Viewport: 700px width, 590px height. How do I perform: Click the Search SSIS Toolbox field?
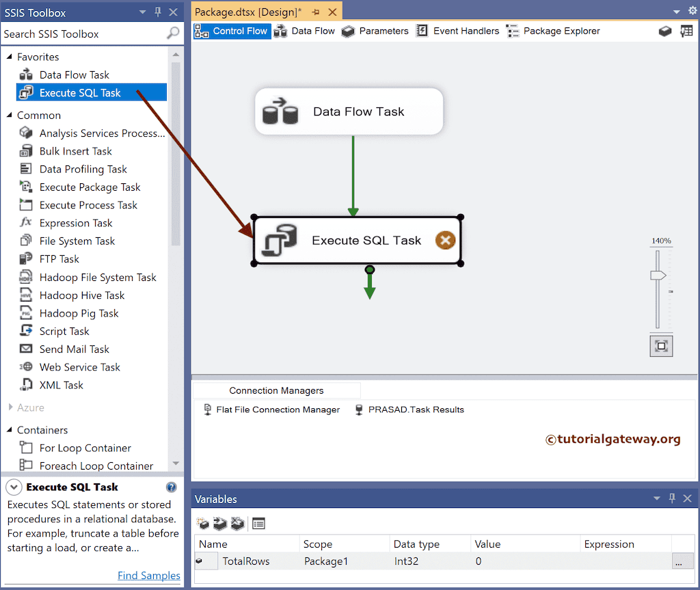click(82, 33)
